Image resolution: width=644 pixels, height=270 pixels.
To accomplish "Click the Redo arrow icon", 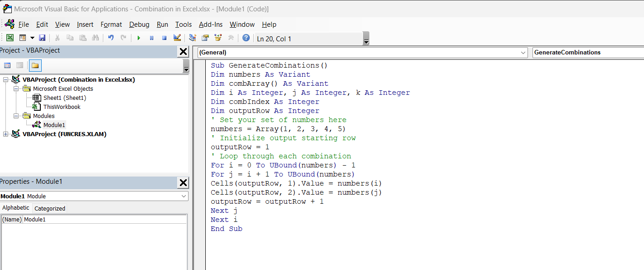I will click(123, 38).
